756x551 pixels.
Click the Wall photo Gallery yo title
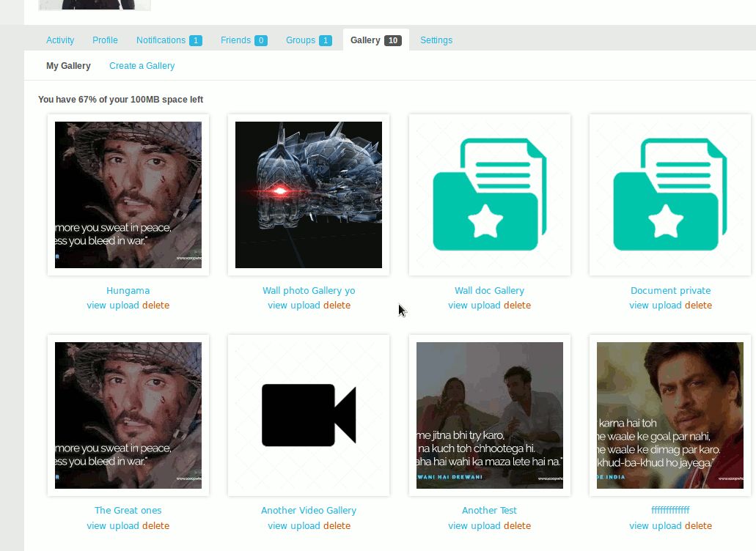pyautogui.click(x=309, y=290)
